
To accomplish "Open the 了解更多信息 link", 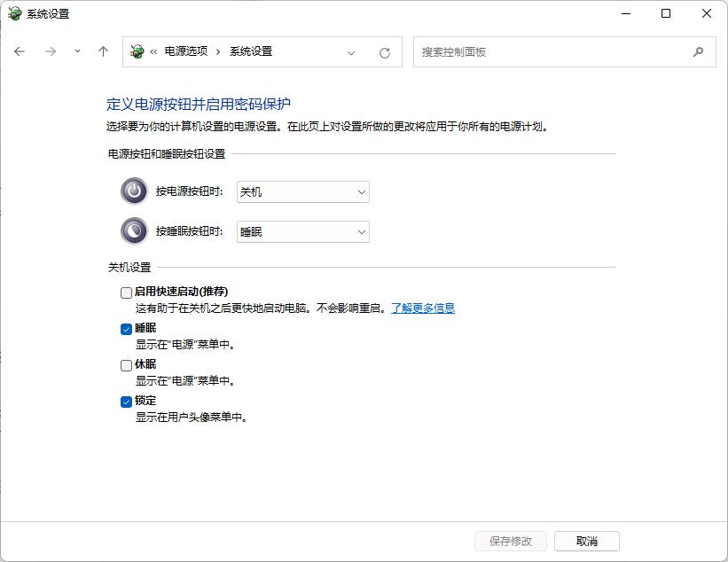I will (423, 308).
